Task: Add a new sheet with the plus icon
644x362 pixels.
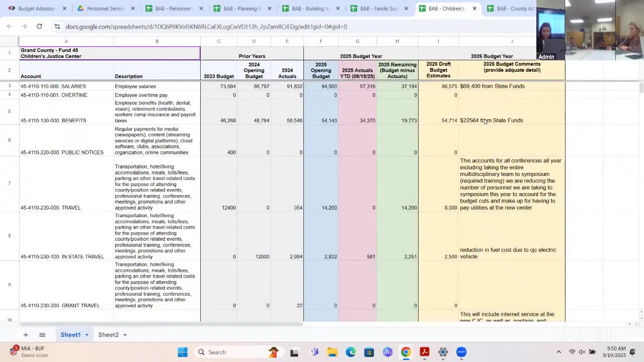Action: 26,334
